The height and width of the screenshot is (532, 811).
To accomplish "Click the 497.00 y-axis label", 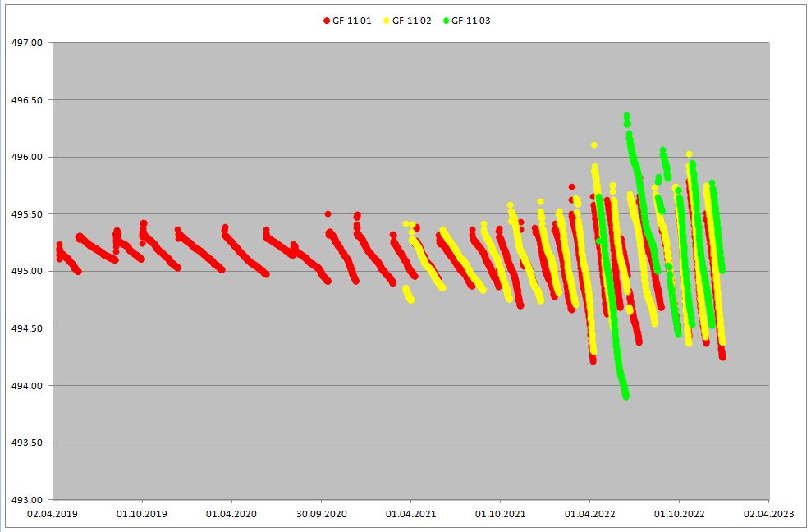I will coord(30,43).
